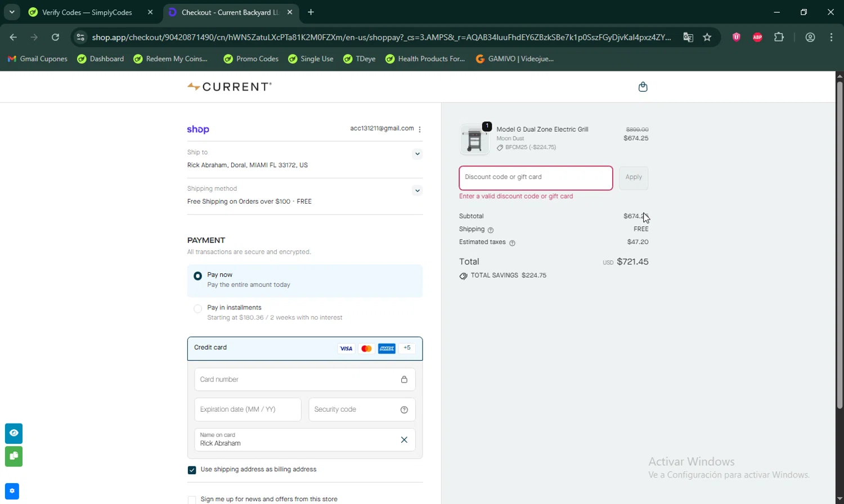Viewport: 844px width, 504px height.
Task: Click the Mastercard logo
Action: [366, 349]
